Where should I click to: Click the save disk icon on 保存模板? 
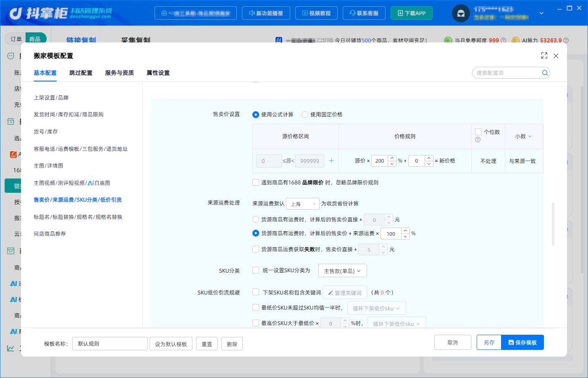click(511, 343)
